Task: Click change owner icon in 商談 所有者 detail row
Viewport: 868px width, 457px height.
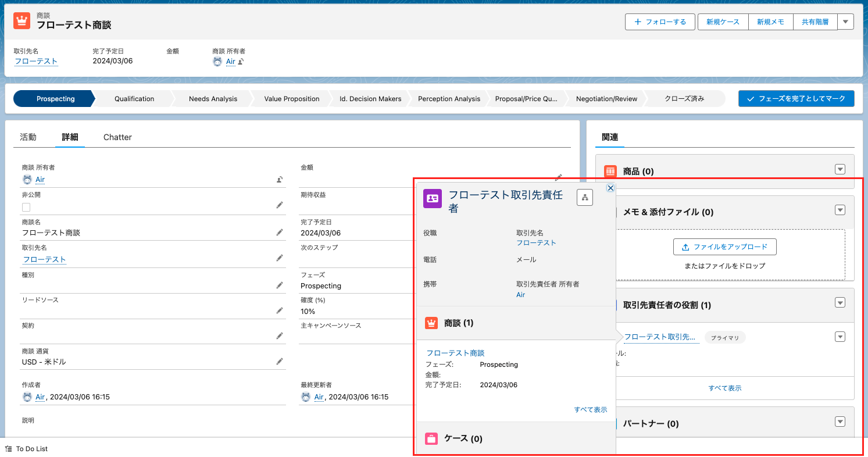Action: point(280,180)
